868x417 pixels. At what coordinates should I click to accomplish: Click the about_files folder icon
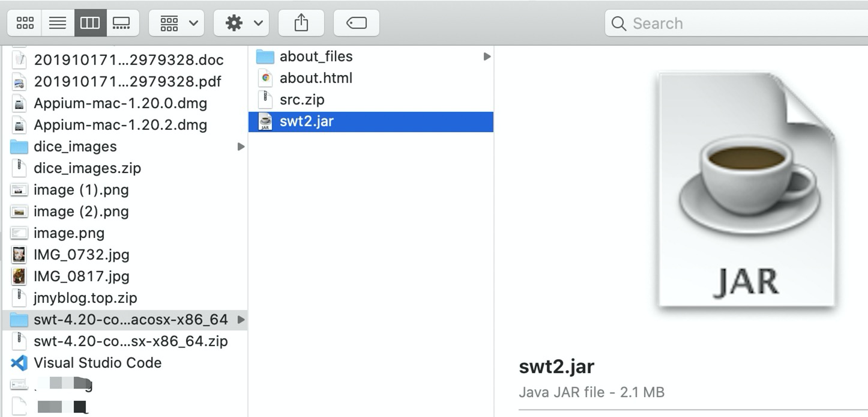265,57
